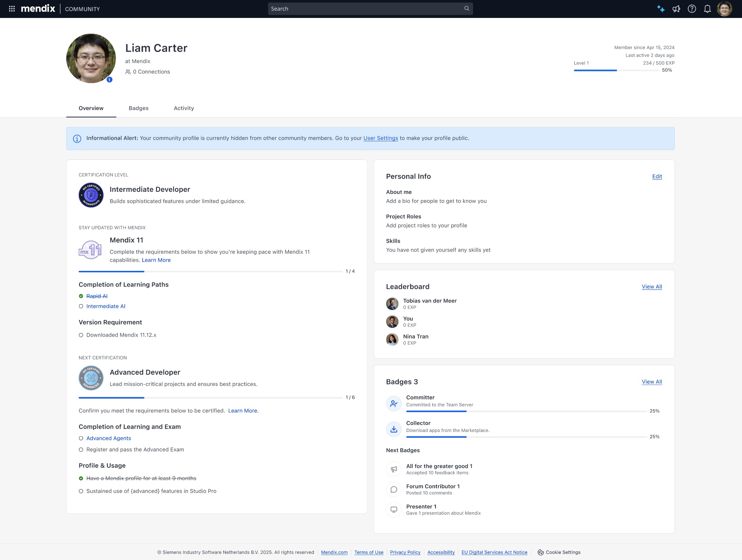742x560 pixels.
Task: Click the Presenter badge icon
Action: coord(394,509)
